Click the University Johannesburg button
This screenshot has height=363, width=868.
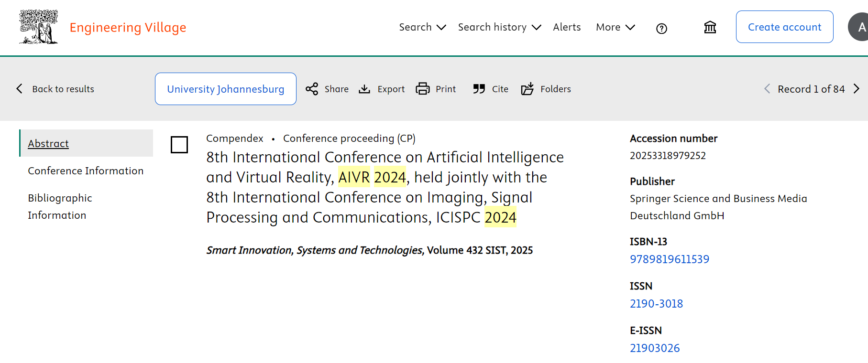coord(226,89)
